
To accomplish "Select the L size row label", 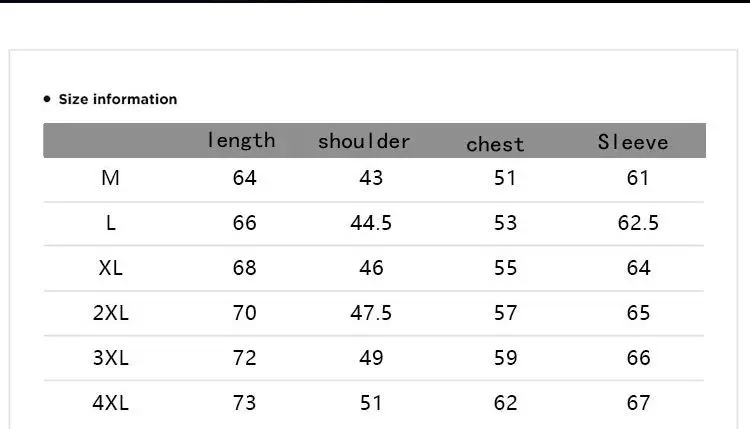I will 111,223.
